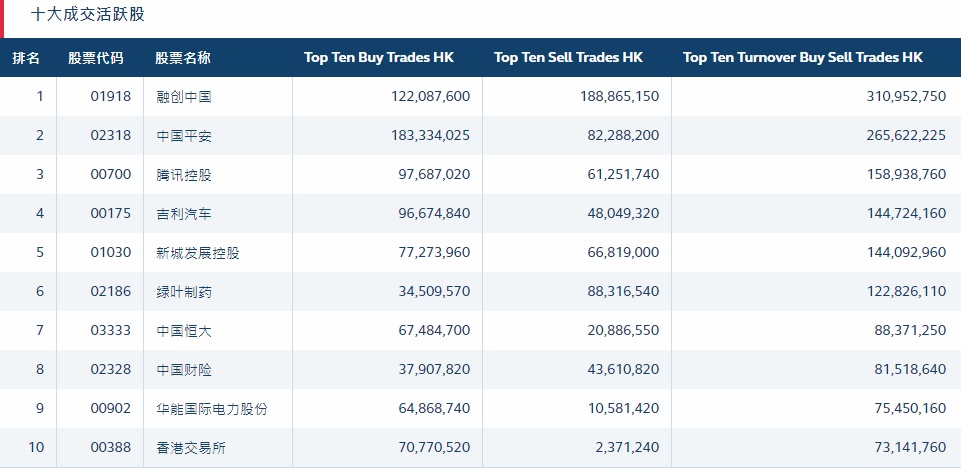Open 新城发展控股 stock entry
Screen dimensions: 961x468
point(198,253)
